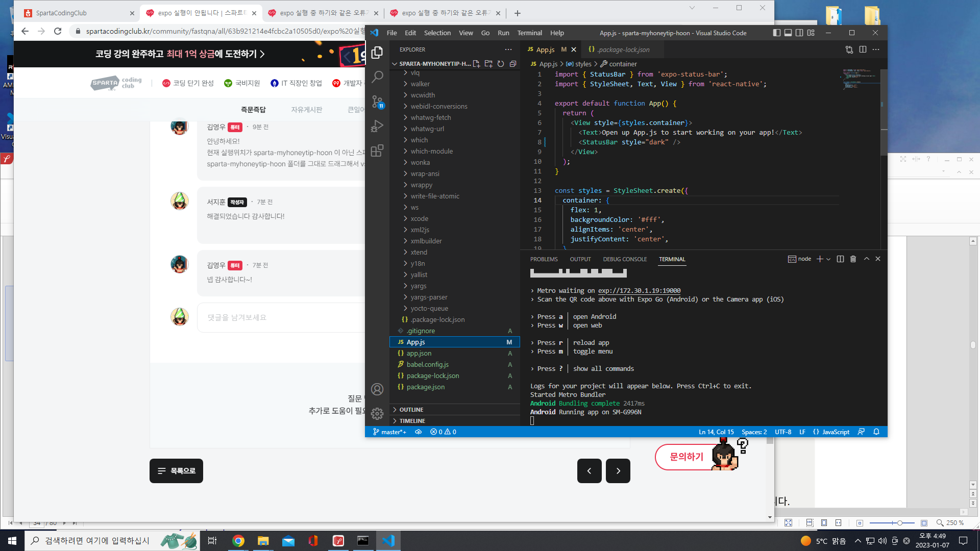Open changes icon in editor title bar
The height and width of the screenshot is (551, 980).
849,49
